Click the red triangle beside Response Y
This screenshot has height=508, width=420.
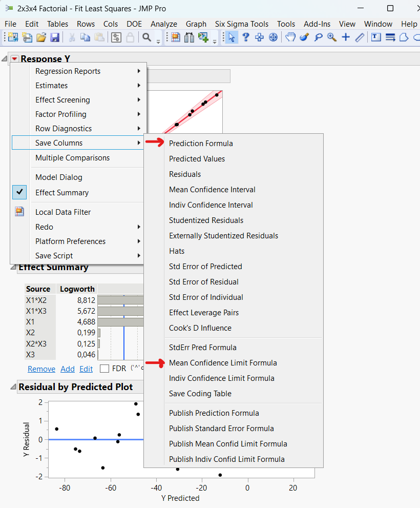pyautogui.click(x=14, y=58)
